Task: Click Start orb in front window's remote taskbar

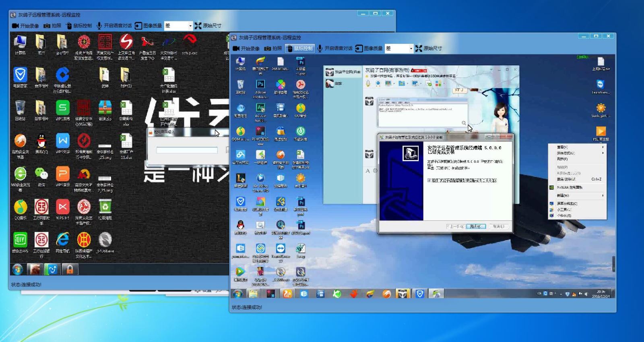Action: click(x=237, y=294)
